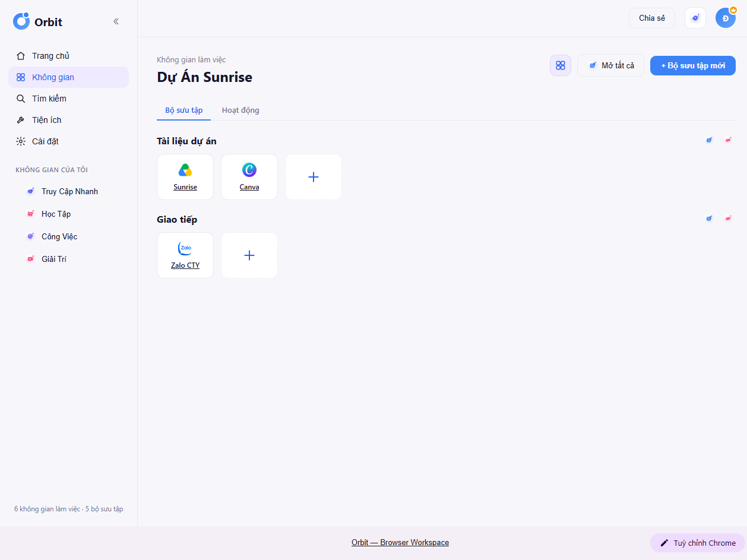Screen dimensions: 747x560
Task: Open the Tìm kiếm search page
Action: [x=68, y=99]
